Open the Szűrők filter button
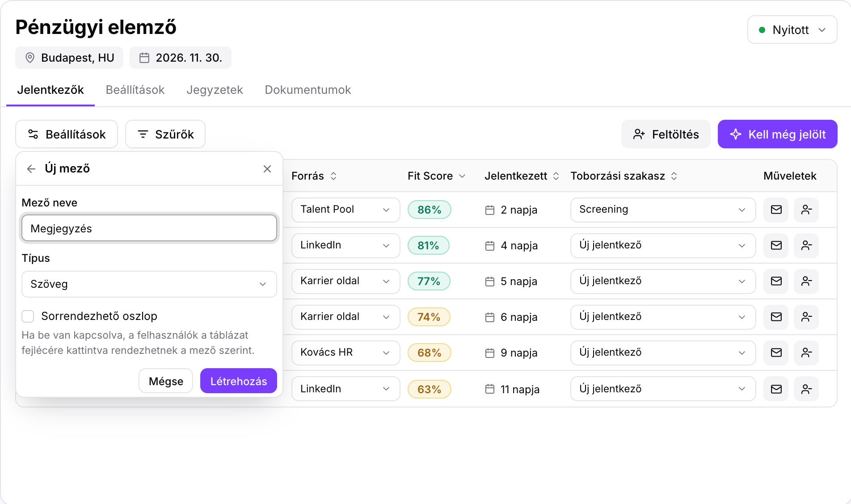851x504 pixels. coord(165,134)
